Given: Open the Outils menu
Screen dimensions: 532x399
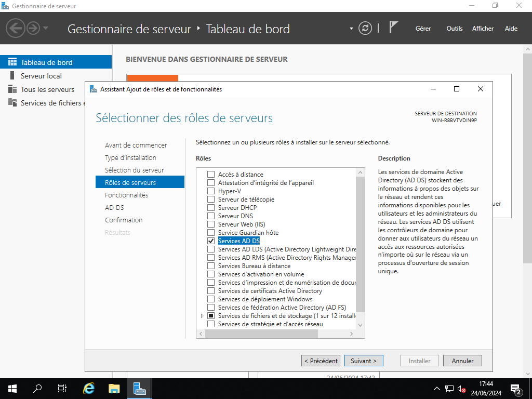Looking at the screenshot, I should 454,29.
